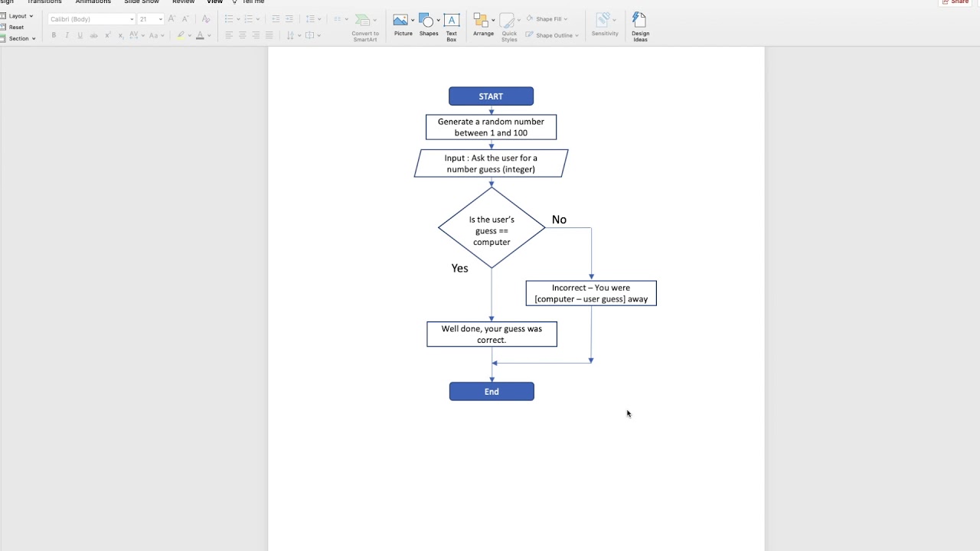Screen dimensions: 980x551
Task: Select the 'Input : Ask the user' parallelogram
Action: point(491,164)
